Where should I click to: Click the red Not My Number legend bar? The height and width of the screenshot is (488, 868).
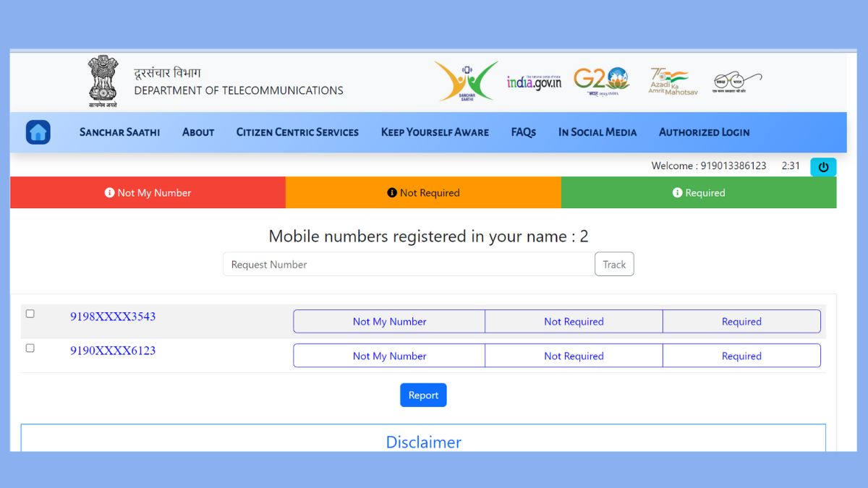(x=148, y=193)
